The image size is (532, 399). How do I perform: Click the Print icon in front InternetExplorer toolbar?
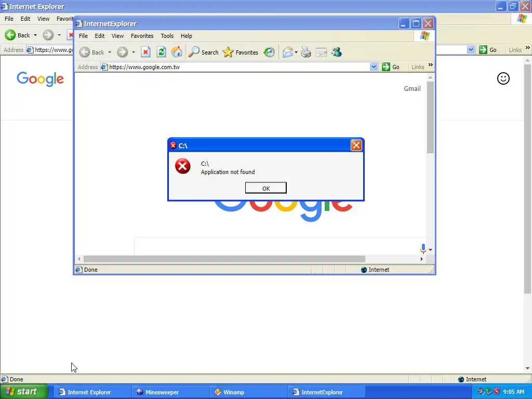click(x=305, y=52)
